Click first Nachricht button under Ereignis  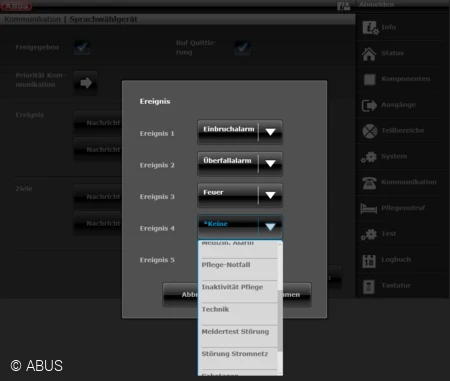pos(98,123)
